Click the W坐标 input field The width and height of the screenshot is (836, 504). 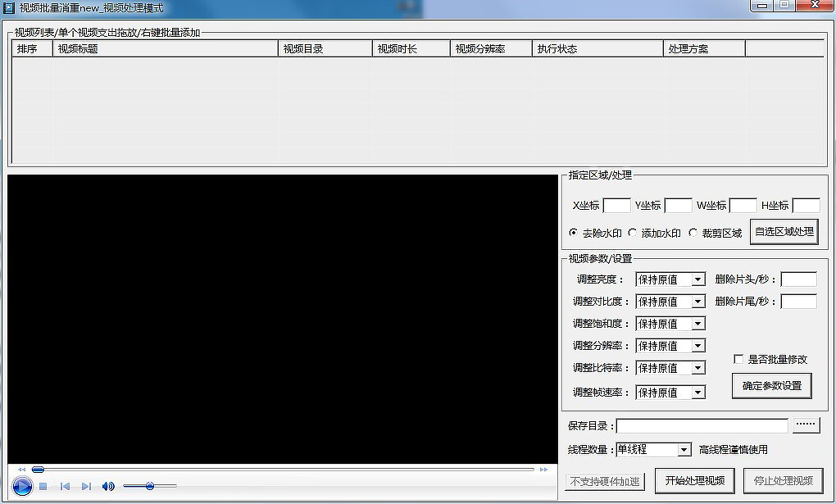click(x=743, y=206)
